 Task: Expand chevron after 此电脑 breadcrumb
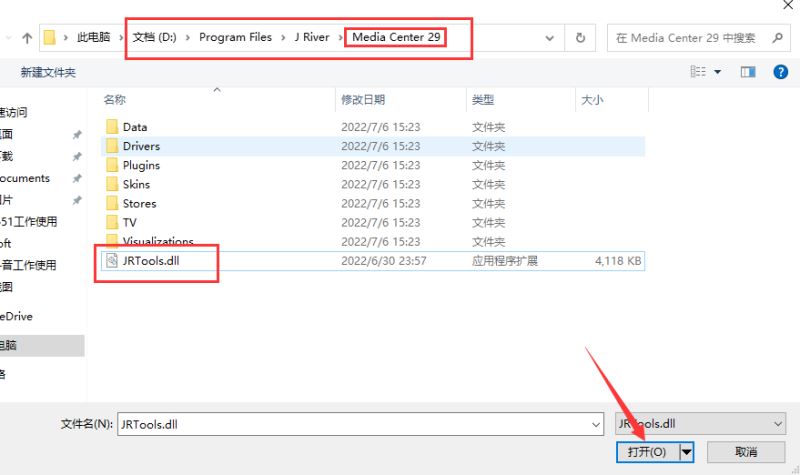pyautogui.click(x=121, y=38)
